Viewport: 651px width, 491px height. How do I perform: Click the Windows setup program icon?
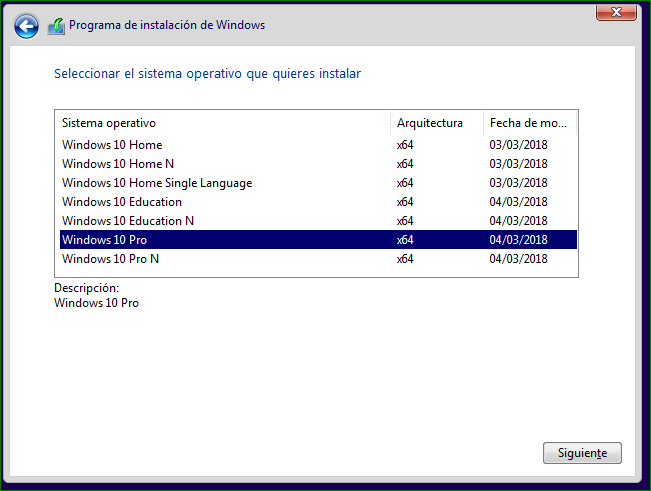tap(56, 26)
